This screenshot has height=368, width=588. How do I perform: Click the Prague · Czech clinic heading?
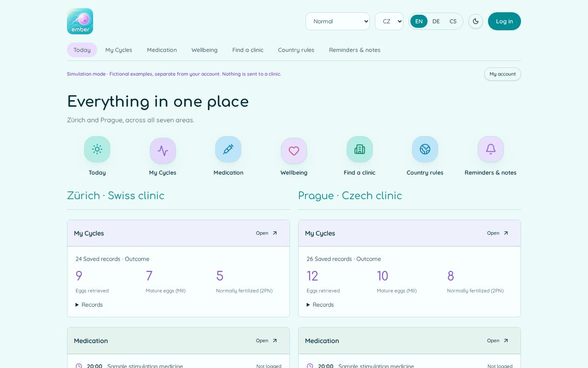350,195
